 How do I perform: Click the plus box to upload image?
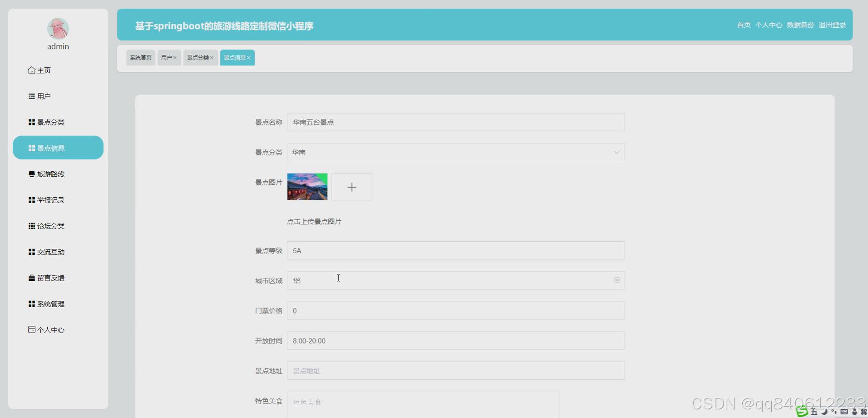[x=352, y=187]
